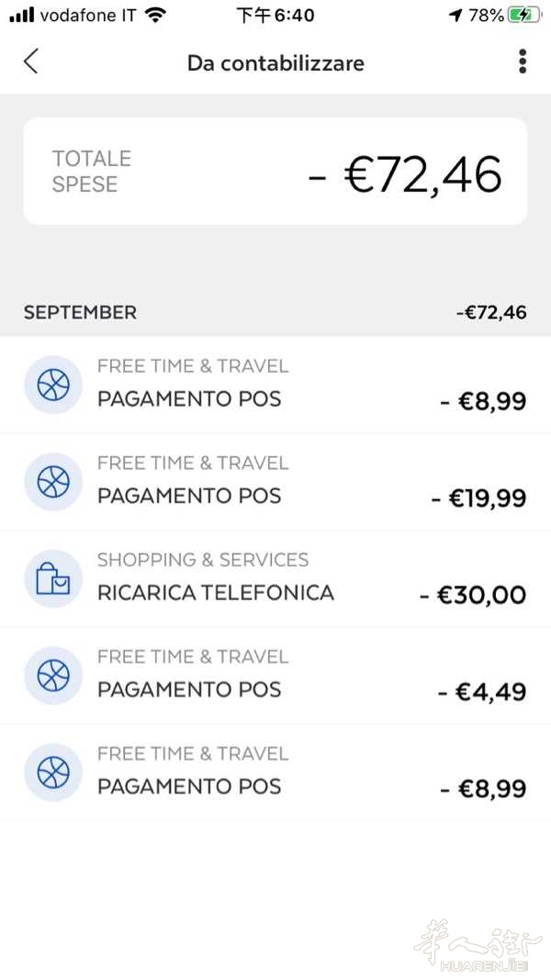Tap the clock time in status bar

[x=275, y=16]
